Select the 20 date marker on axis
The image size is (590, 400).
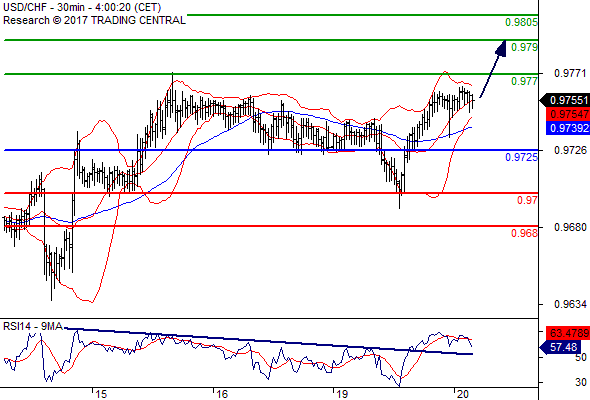coord(462,394)
